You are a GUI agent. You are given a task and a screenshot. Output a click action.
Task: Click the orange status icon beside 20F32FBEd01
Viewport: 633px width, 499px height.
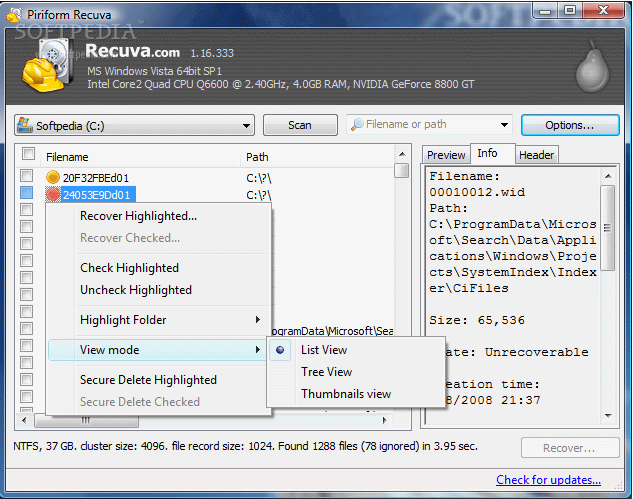pyautogui.click(x=53, y=177)
